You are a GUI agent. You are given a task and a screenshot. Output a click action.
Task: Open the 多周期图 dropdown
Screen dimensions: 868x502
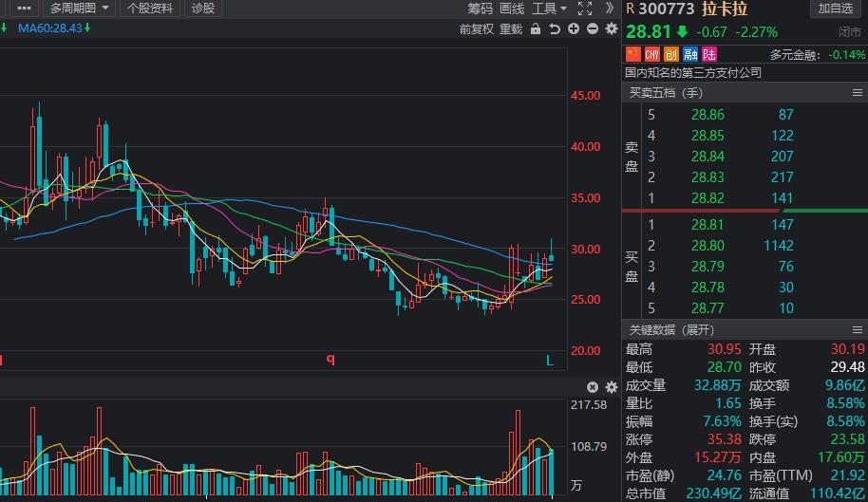point(79,9)
